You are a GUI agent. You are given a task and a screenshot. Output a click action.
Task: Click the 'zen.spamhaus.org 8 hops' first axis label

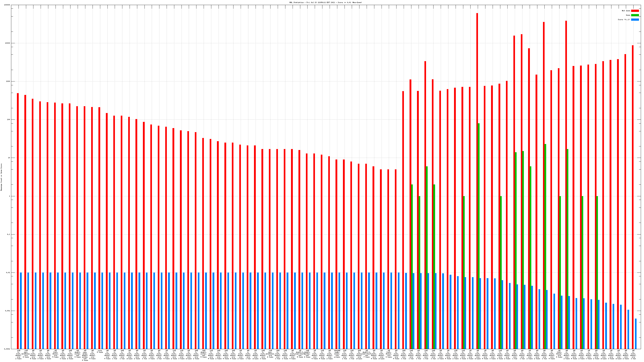[x=26, y=354]
